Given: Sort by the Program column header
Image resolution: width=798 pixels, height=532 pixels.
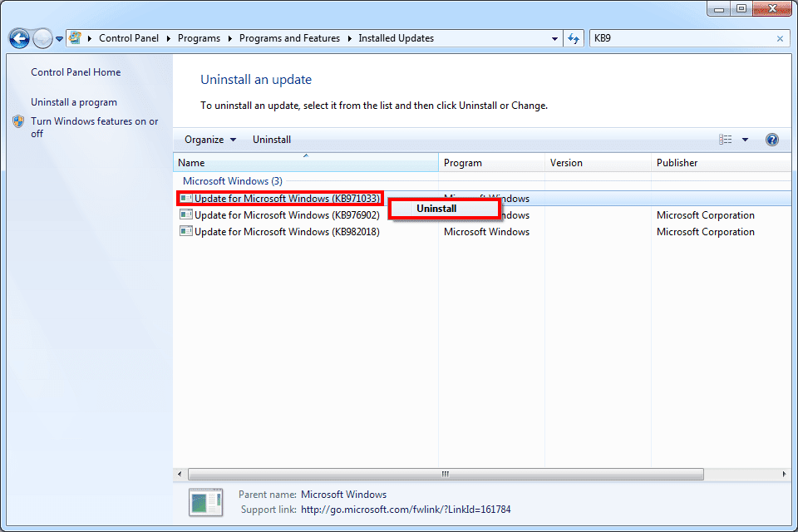Looking at the screenshot, I should pyautogui.click(x=491, y=163).
